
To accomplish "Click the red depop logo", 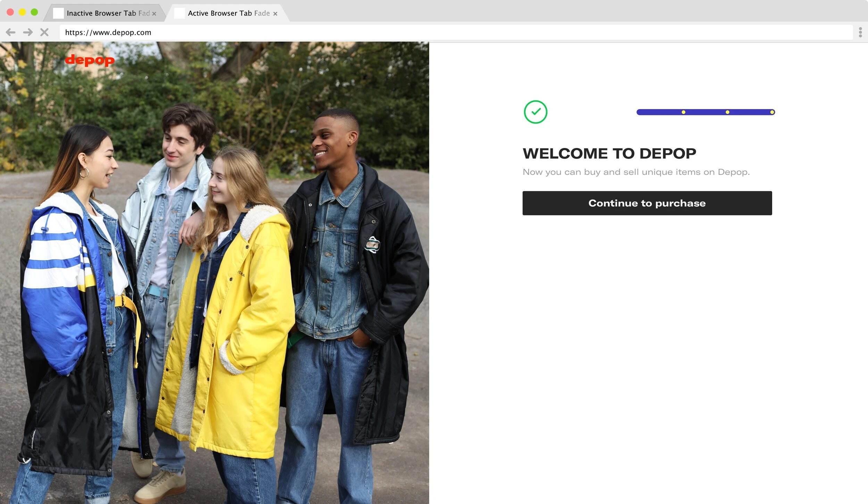I will point(90,60).
